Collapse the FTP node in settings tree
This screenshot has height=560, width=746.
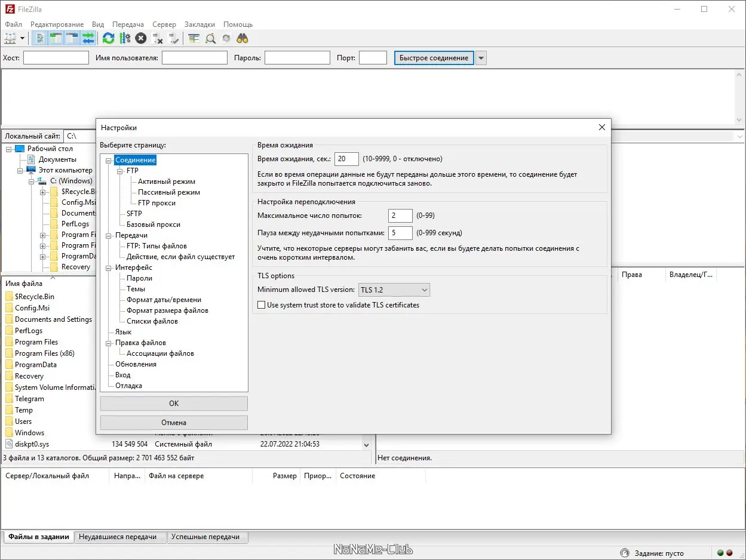[x=121, y=171]
